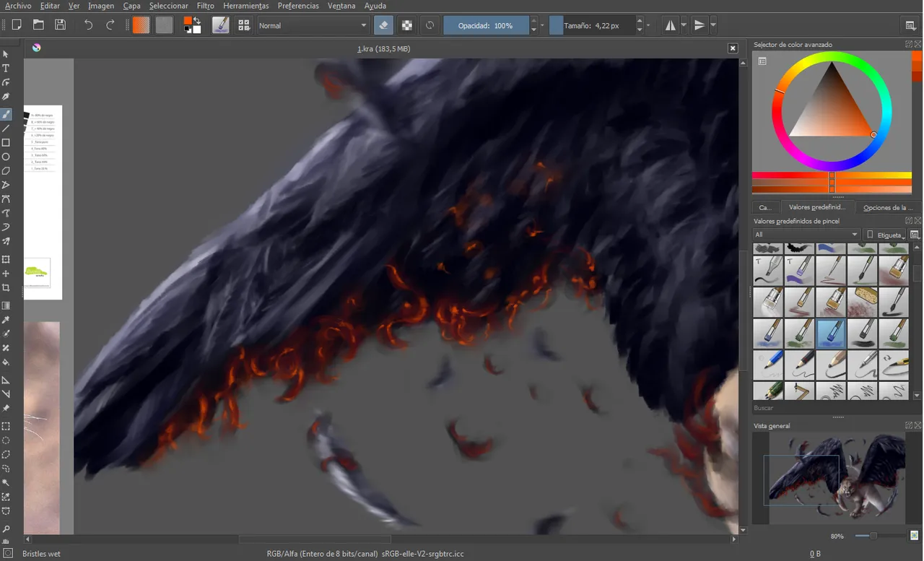Select the Gradient tool in toolbox
The image size is (924, 561).
coord(6,305)
